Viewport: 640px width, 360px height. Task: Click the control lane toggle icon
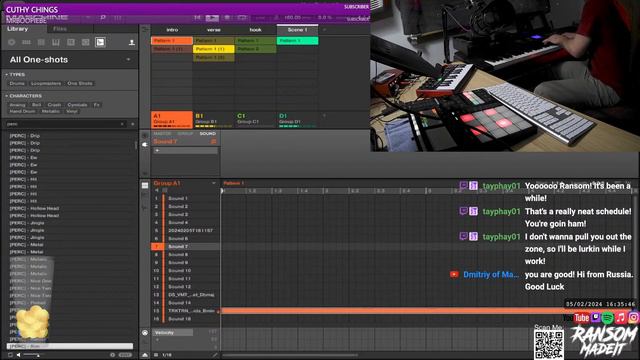coord(145,333)
